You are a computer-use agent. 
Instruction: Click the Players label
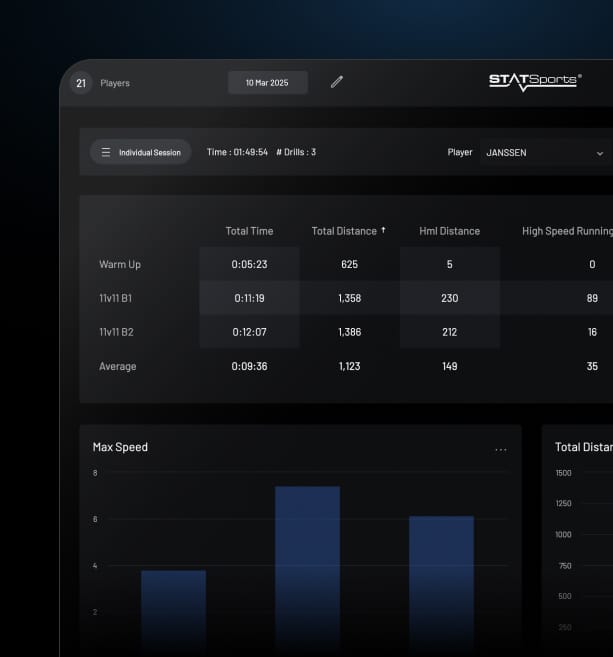point(115,83)
